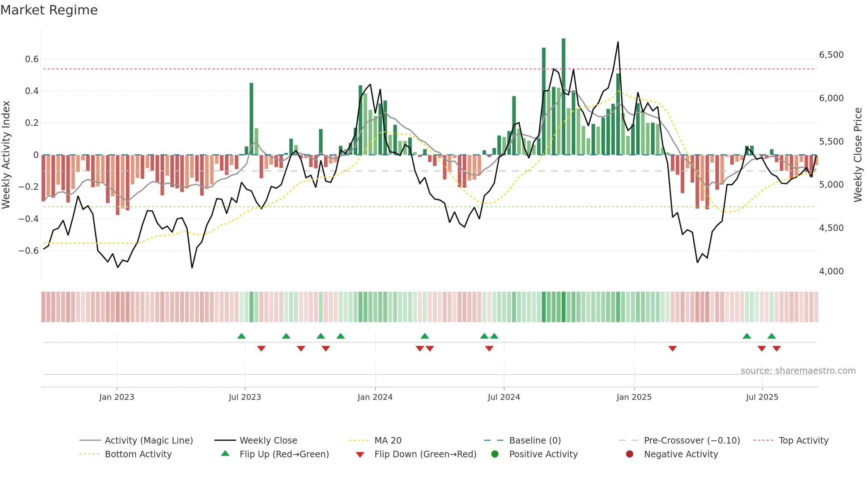The image size is (868, 488).
Task: Click the 6,000 price tick label
Action: 831,98
